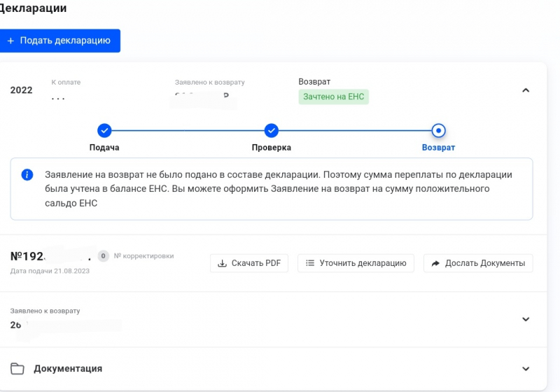Click the arrow icon beside Дослать Документы
This screenshot has height=392, width=560.
click(435, 263)
